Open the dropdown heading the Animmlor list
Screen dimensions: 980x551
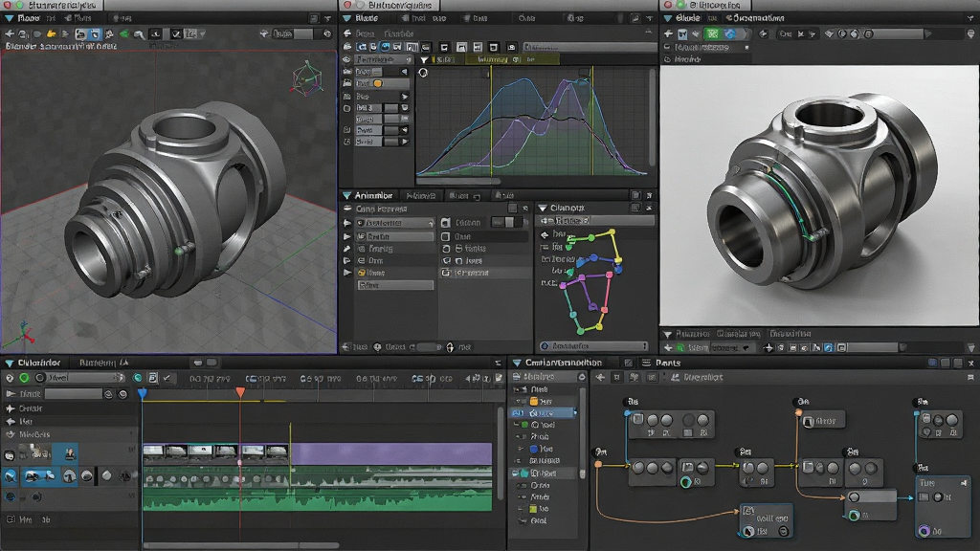[394, 223]
